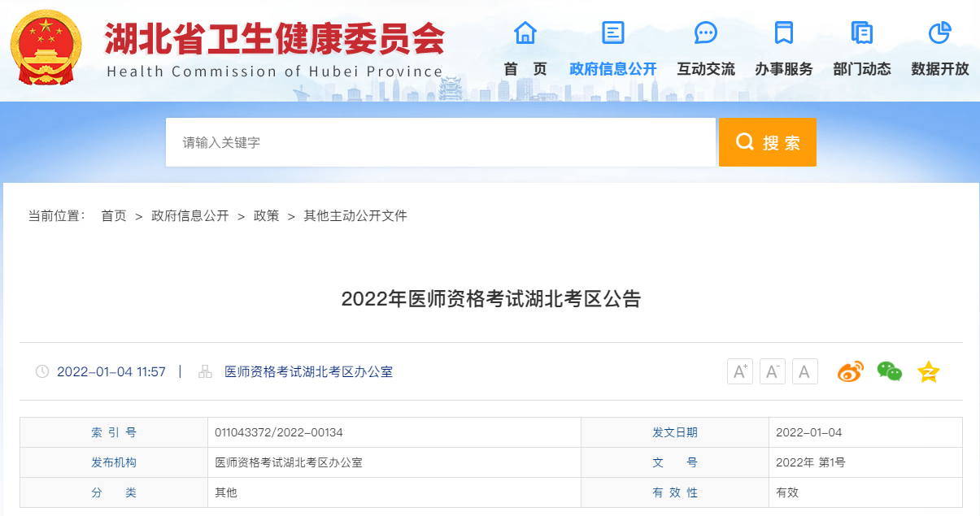Click the organization icon beside source name
This screenshot has height=516, width=980.
point(206,372)
